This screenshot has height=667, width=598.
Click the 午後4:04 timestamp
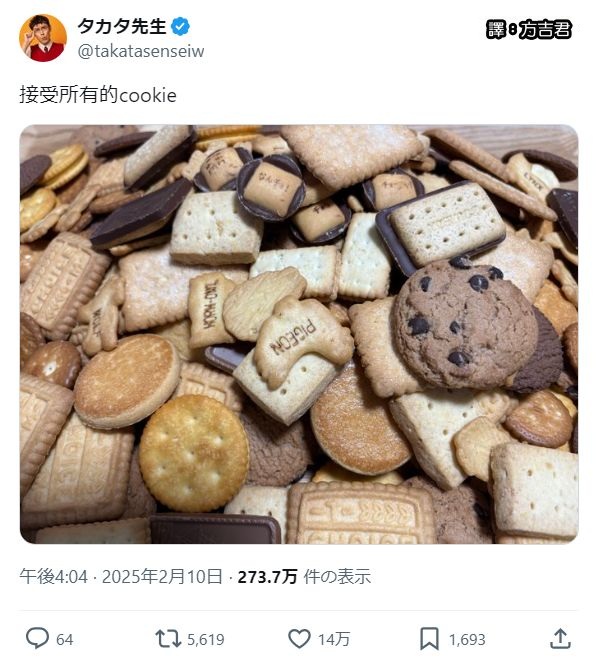click(x=54, y=577)
